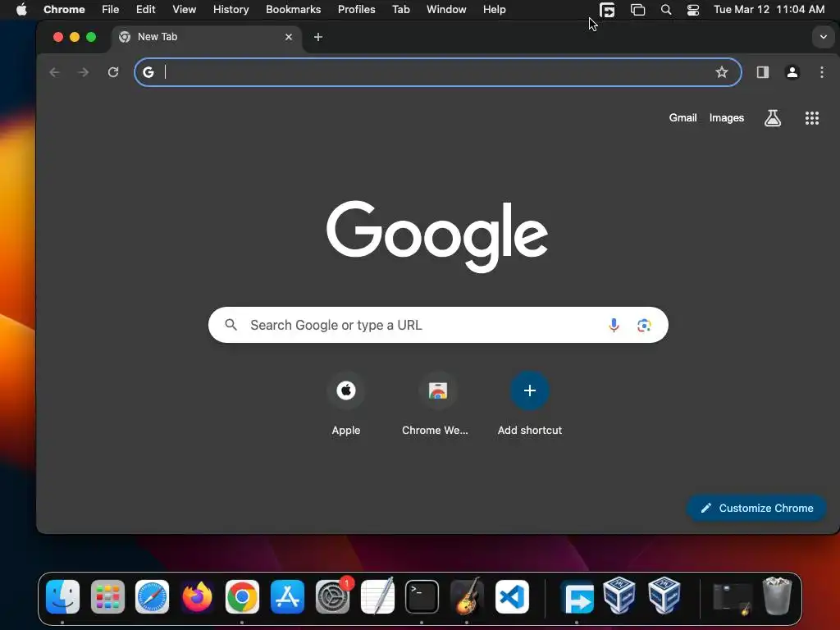
Task: Click the Google logo icon in address bar
Action: click(x=148, y=72)
